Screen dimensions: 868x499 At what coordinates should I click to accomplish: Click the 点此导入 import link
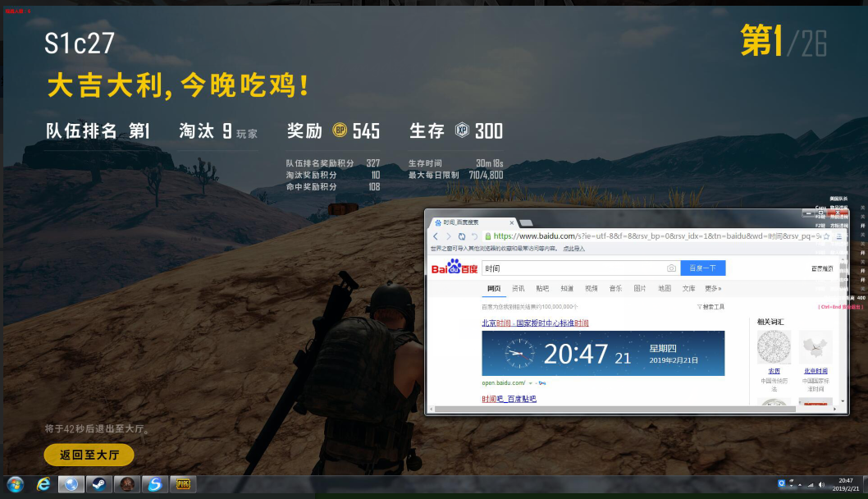tap(574, 249)
